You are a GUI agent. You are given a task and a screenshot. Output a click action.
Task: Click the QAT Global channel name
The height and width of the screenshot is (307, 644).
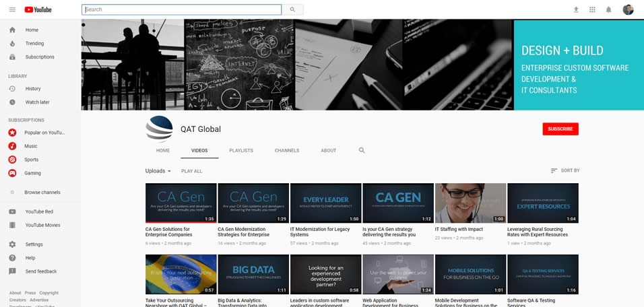coord(201,129)
